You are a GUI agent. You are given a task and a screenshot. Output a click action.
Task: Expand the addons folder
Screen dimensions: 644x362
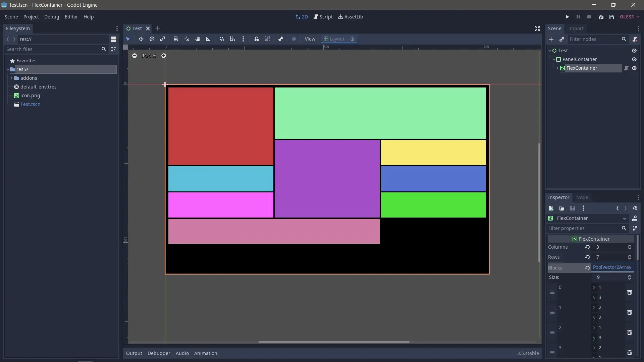(x=11, y=78)
